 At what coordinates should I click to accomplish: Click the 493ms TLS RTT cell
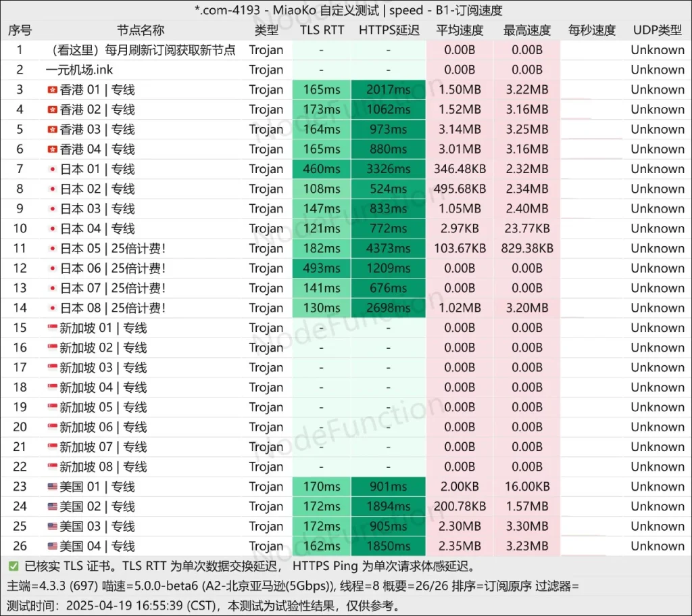click(322, 268)
